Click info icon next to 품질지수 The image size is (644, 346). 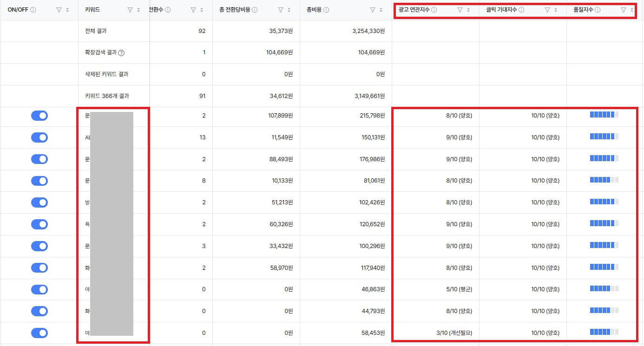(x=598, y=10)
